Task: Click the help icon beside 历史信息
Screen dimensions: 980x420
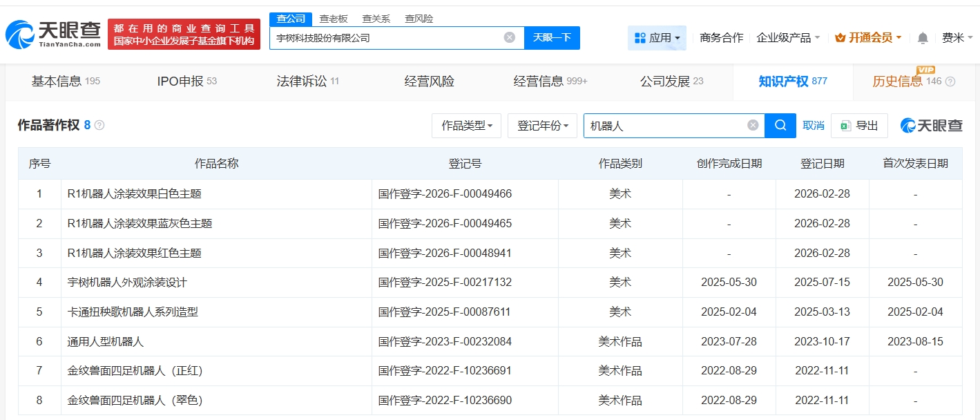Action: point(950,82)
